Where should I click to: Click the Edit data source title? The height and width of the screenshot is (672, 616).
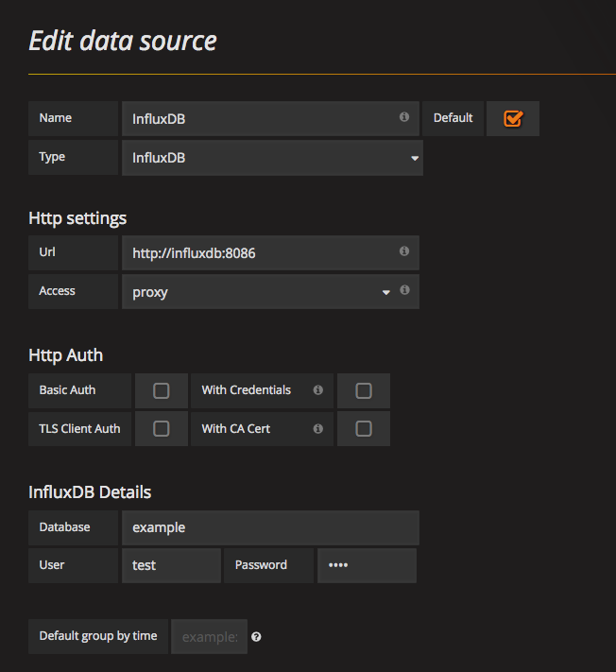123,42
